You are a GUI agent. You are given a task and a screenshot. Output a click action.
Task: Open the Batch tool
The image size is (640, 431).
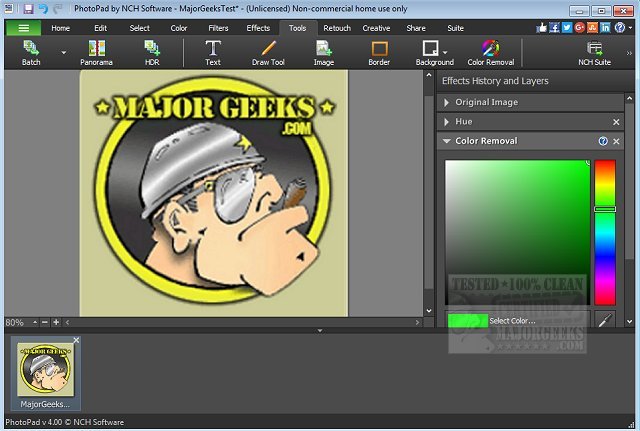(x=31, y=53)
